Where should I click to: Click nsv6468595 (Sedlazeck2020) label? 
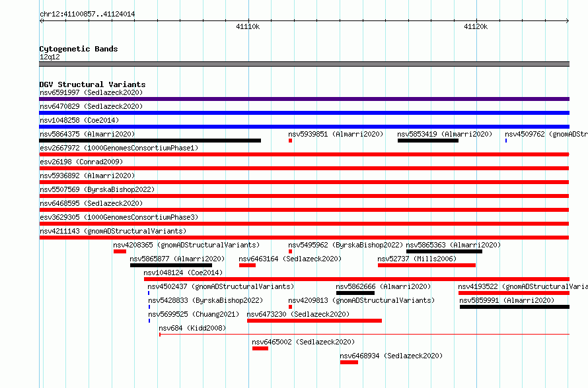91,203
